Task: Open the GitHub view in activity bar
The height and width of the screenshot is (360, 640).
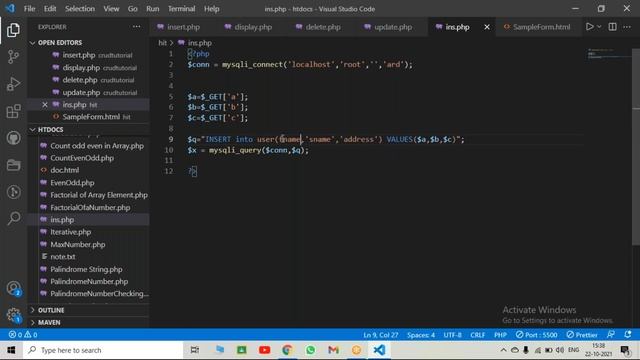Action: tap(13, 138)
